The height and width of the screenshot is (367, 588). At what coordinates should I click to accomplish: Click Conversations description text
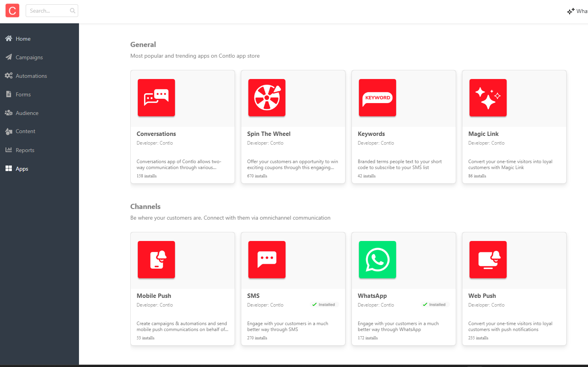[x=179, y=164]
